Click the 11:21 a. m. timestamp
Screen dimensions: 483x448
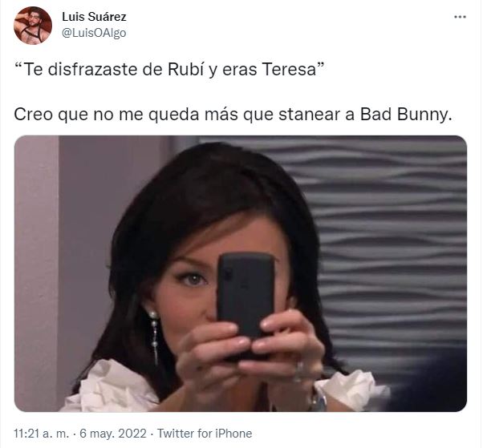point(41,434)
